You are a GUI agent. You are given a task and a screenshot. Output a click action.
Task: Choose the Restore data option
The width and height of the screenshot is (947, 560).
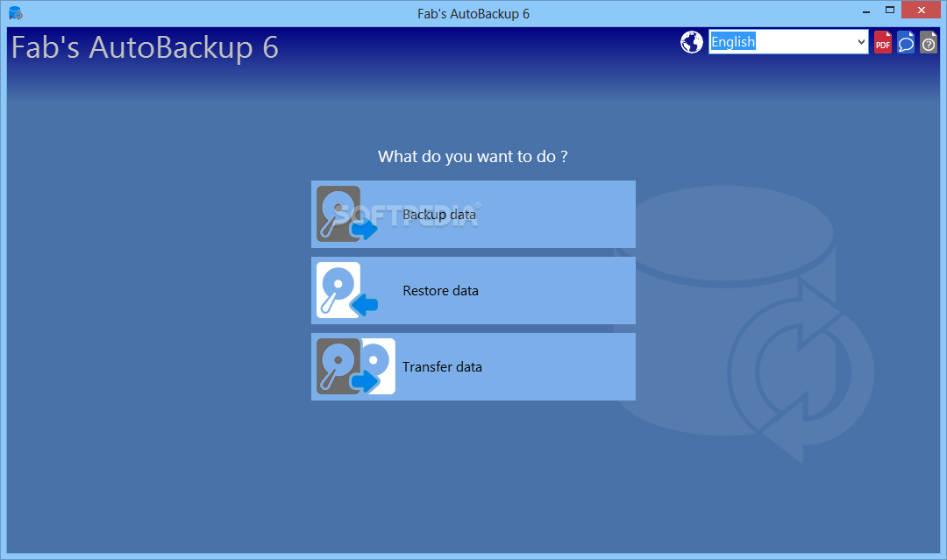[x=473, y=290]
